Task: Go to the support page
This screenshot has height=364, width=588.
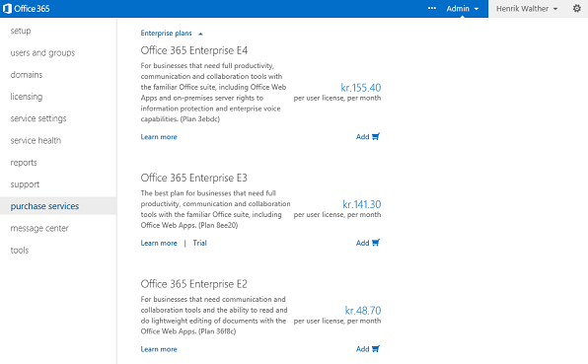Action: point(25,184)
